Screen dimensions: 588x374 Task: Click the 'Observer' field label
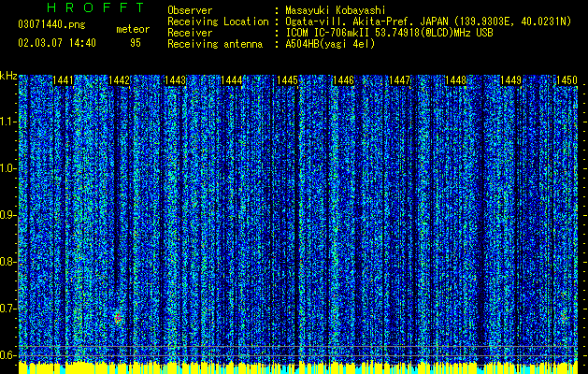190,10
